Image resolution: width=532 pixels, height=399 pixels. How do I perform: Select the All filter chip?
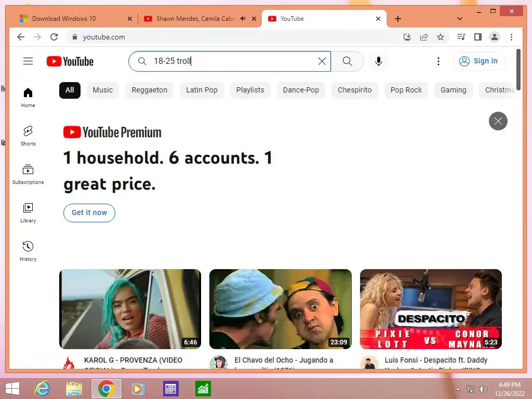click(70, 90)
